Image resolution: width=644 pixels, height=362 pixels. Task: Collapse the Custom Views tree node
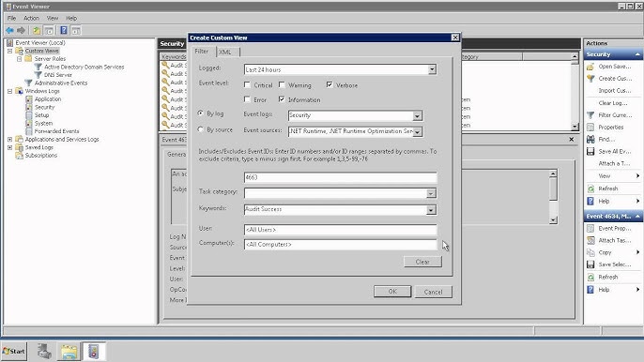pyautogui.click(x=9, y=51)
